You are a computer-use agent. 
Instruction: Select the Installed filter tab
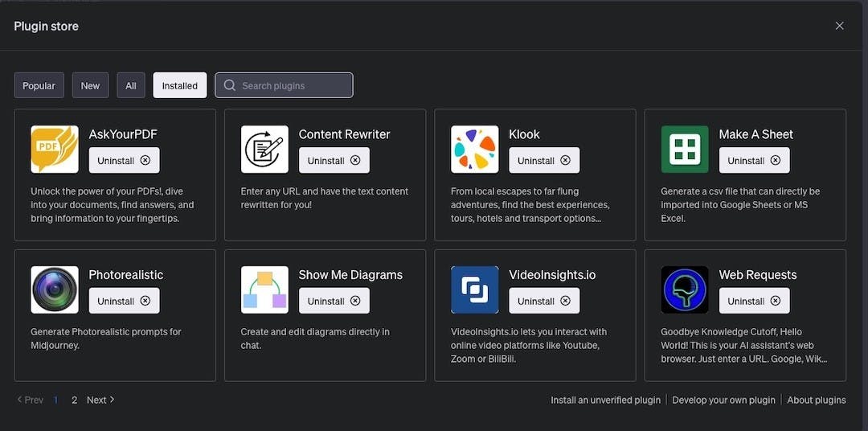[x=180, y=85]
